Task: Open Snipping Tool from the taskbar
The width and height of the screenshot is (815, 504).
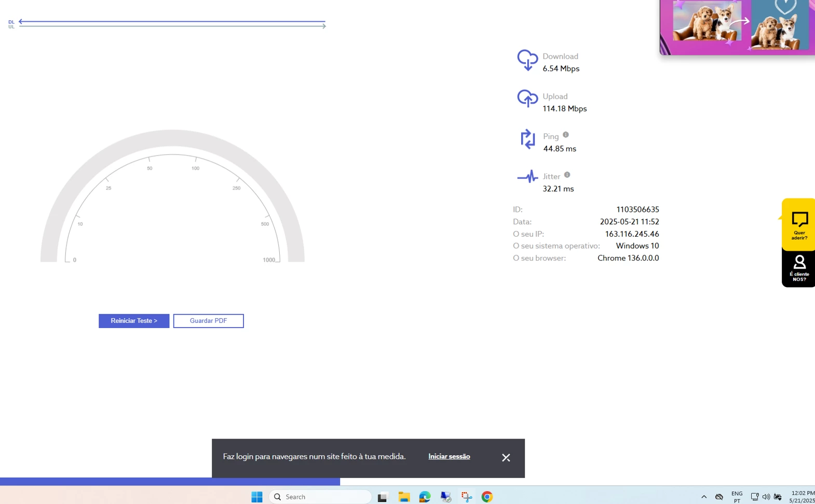Action: click(x=467, y=497)
